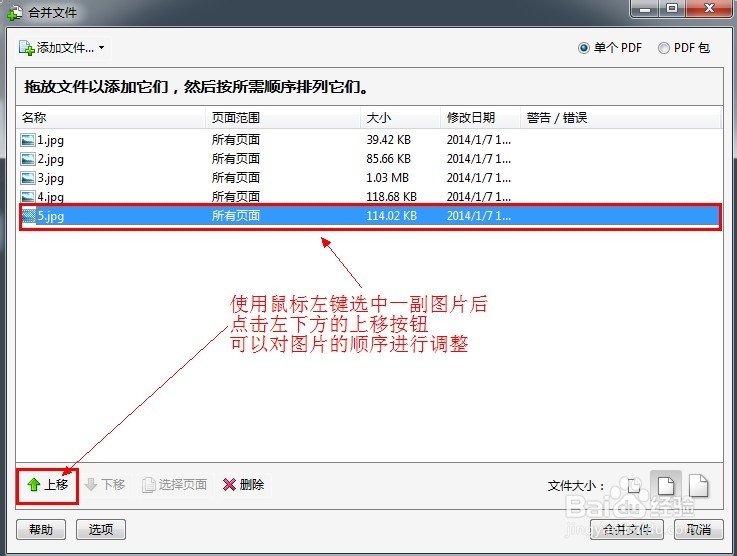Click the image icon of 3.jpg

click(x=28, y=178)
